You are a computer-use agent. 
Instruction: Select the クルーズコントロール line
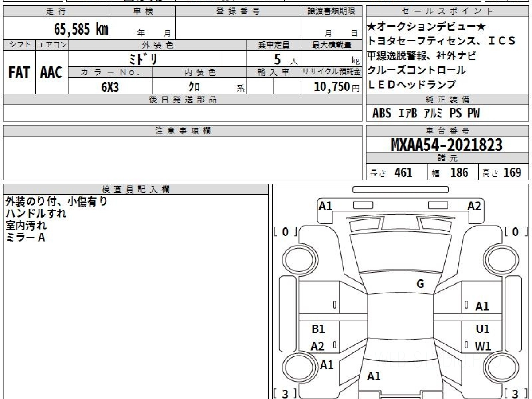[x=417, y=70]
